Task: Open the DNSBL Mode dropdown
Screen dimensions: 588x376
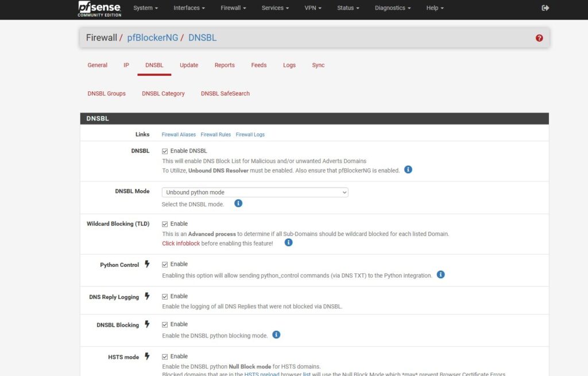Action: point(255,192)
